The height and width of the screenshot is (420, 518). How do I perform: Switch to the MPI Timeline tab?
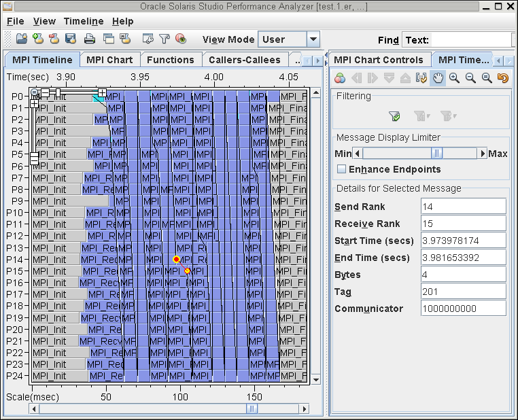point(43,60)
